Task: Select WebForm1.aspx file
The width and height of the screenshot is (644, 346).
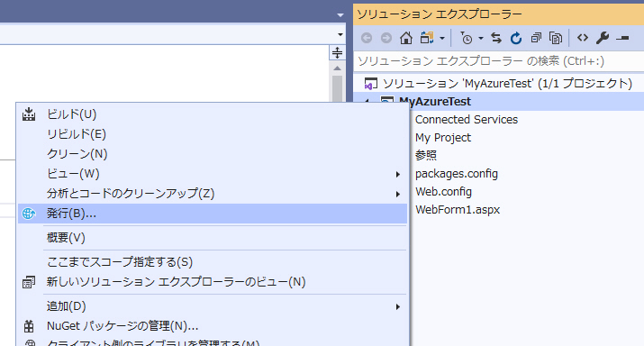Action: pyautogui.click(x=458, y=210)
